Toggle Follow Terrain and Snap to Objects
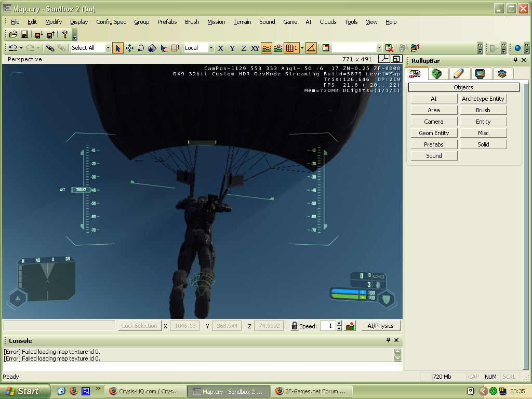 coord(278,48)
